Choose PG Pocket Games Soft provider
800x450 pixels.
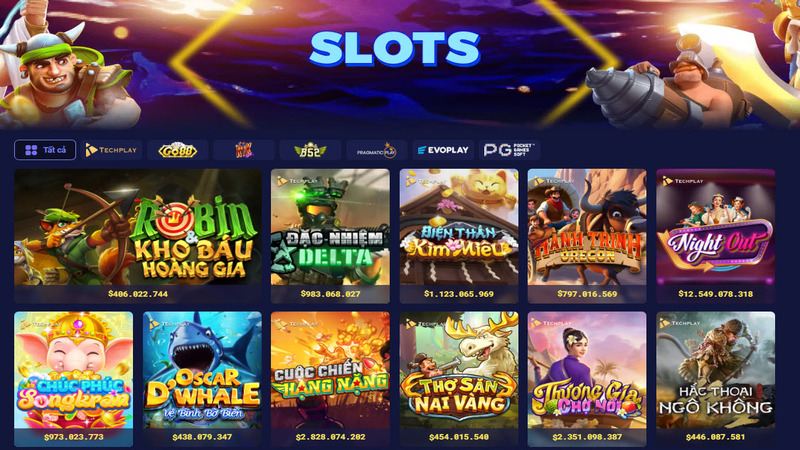509,150
